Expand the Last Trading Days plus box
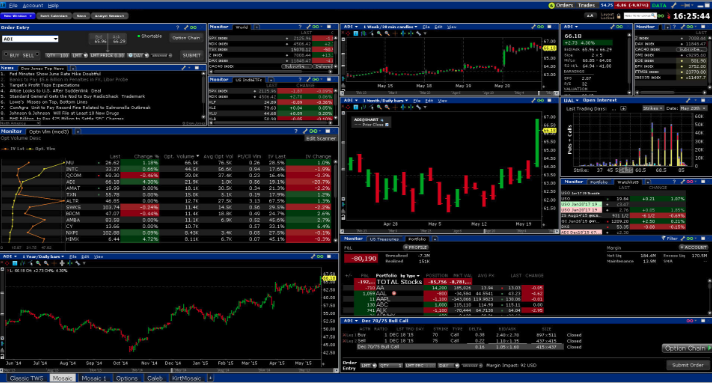Screen dimensions: 712x383 point(623,109)
